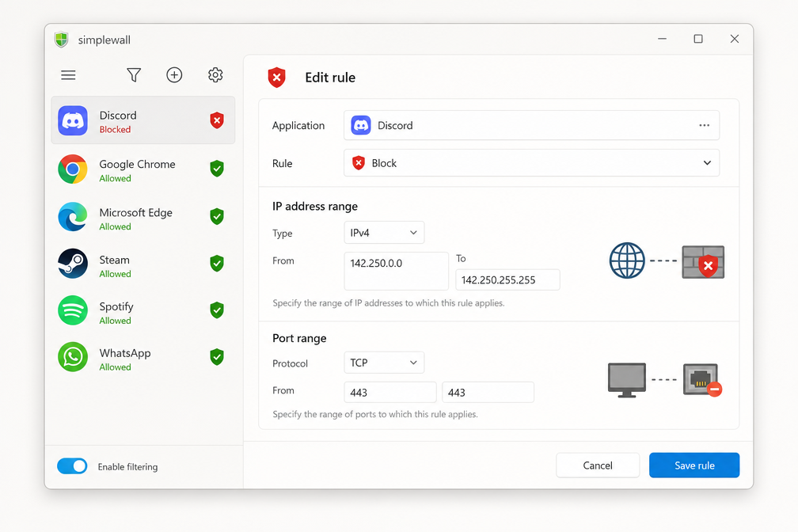Screen dimensions: 798x532
Task: Select the Steam row label
Action: (115, 260)
